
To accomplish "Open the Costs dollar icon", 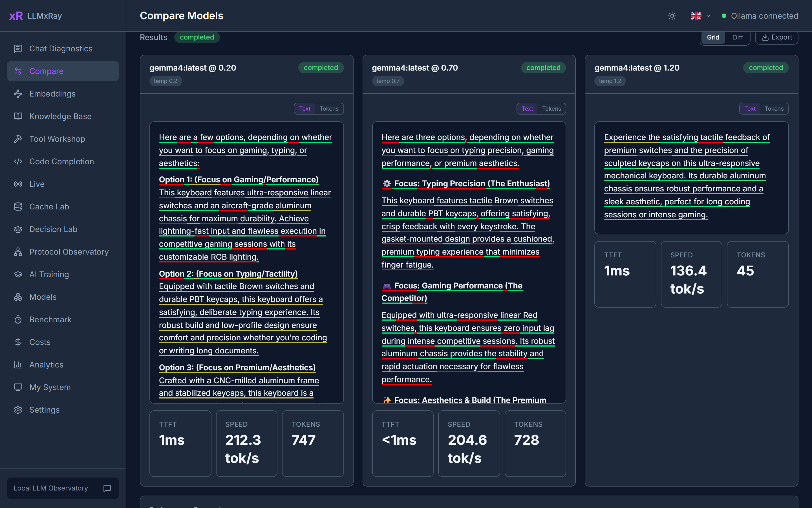I will point(18,342).
